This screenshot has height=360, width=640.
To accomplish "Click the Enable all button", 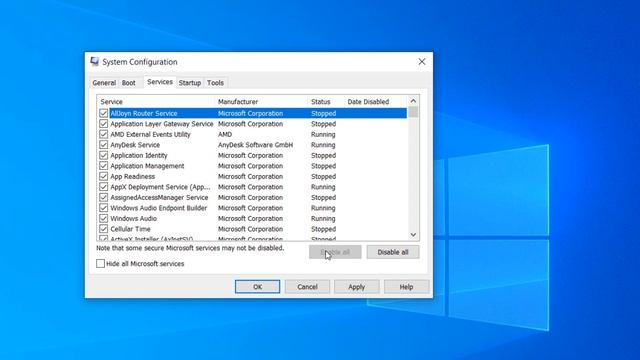I will 335,252.
